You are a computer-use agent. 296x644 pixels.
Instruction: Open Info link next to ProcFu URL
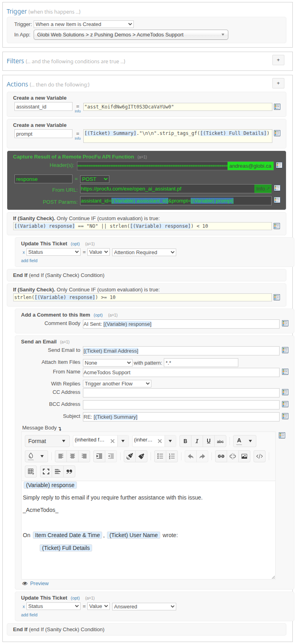click(263, 189)
